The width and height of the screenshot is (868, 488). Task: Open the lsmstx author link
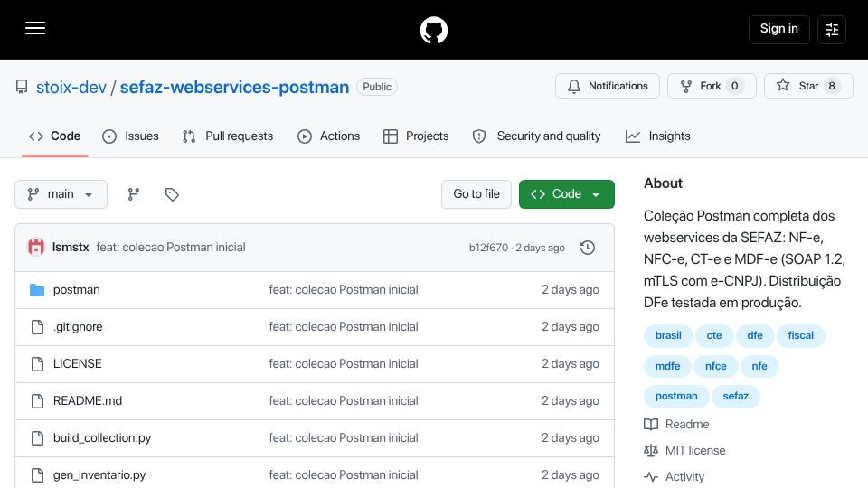[71, 248]
